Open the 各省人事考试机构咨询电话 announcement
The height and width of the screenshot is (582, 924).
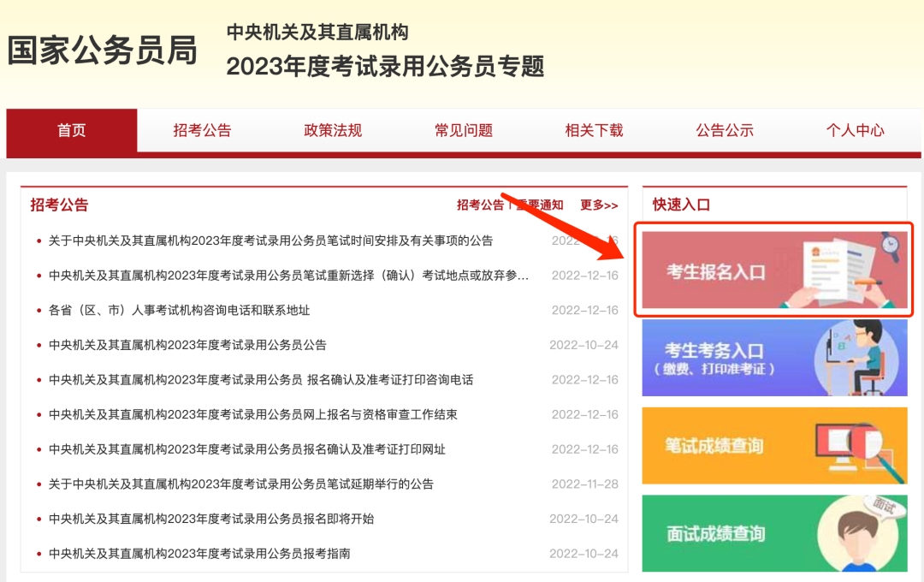click(x=171, y=311)
